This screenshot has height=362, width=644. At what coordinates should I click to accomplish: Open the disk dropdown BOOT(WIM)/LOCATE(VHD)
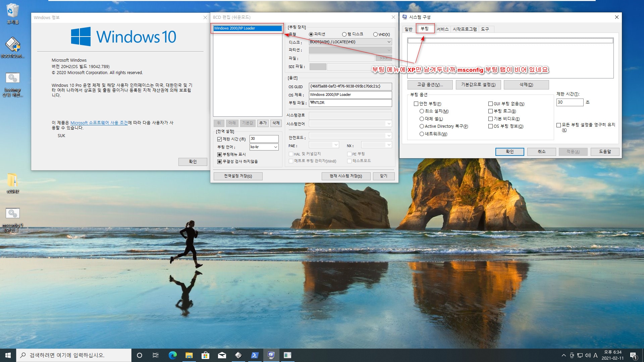pyautogui.click(x=350, y=42)
